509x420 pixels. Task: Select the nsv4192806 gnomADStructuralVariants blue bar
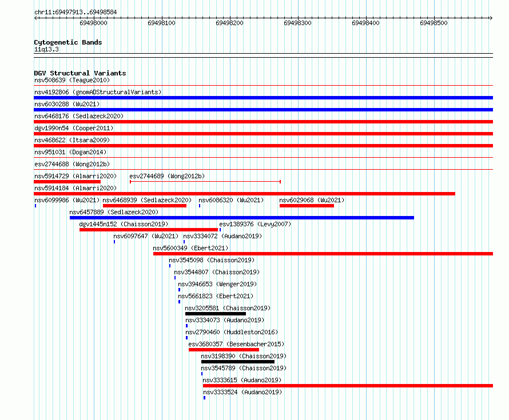[x=263, y=98]
